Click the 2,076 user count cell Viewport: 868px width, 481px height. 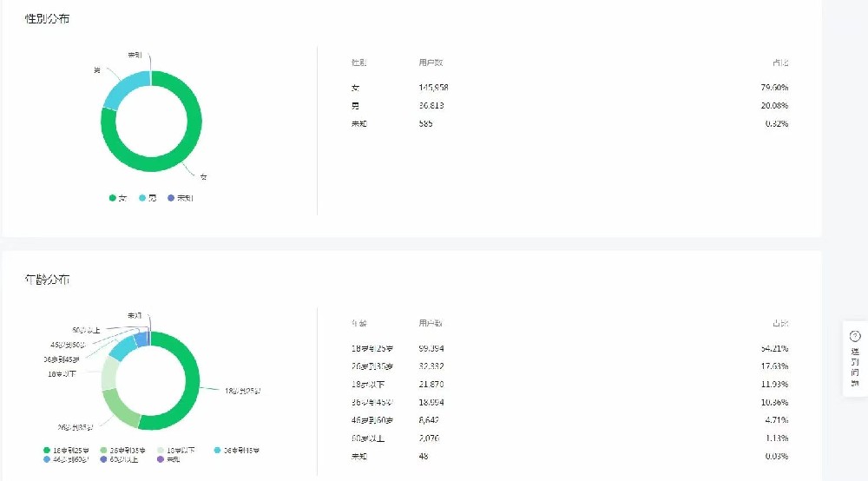[429, 438]
